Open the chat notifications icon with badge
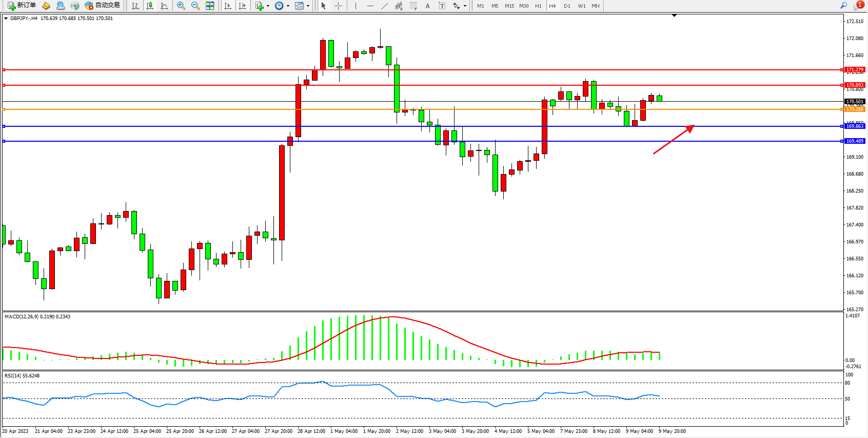868x438 pixels. 858,6
